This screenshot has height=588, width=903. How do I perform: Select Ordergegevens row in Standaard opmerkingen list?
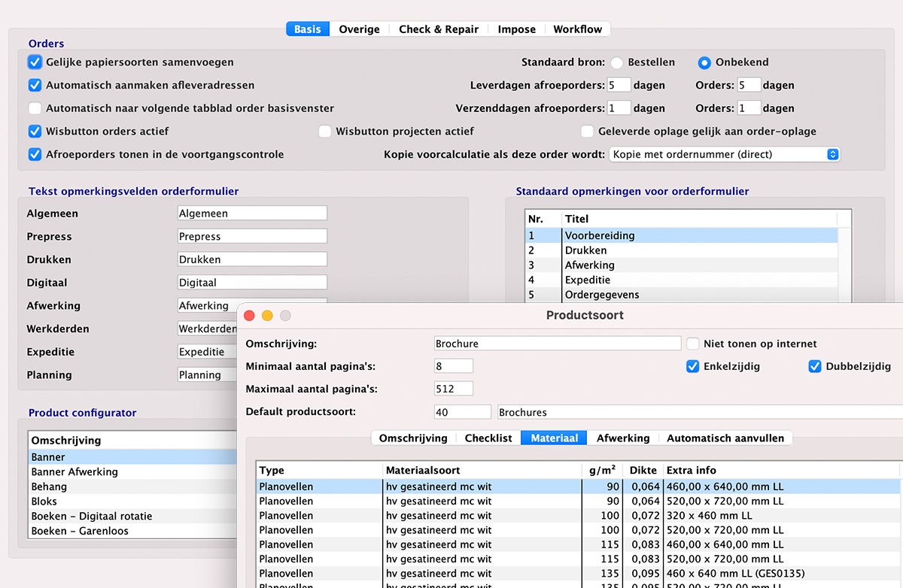pos(681,295)
